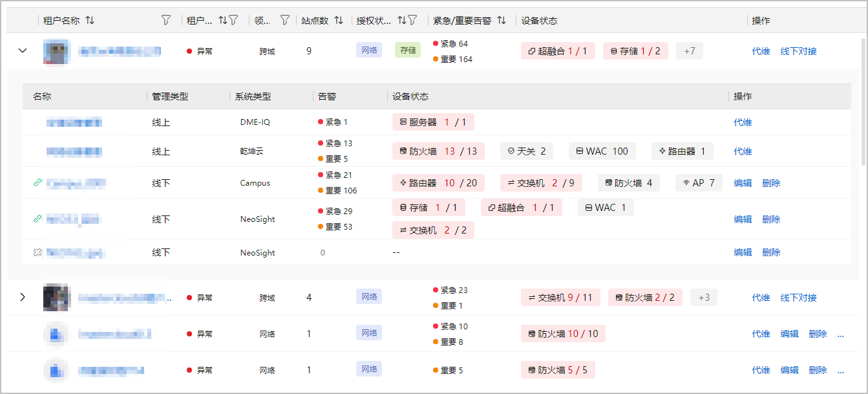
Task: Click 代维 for the DME-IQ row
Action: point(743,122)
